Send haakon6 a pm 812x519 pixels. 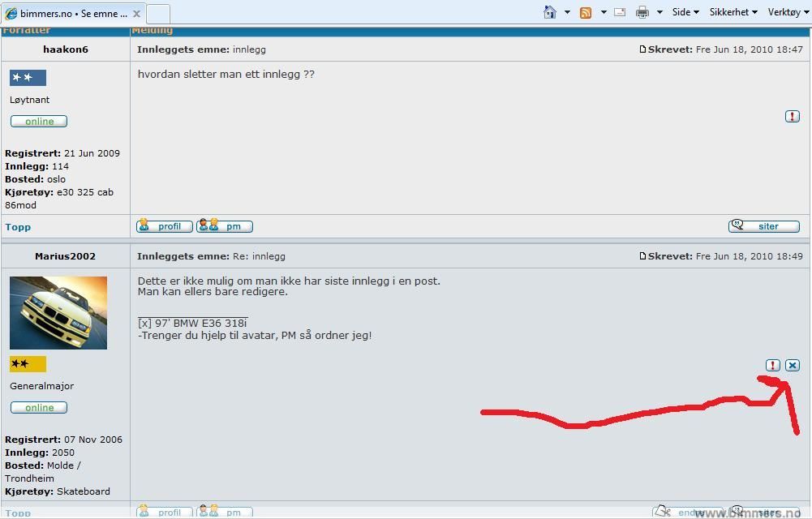point(225,226)
